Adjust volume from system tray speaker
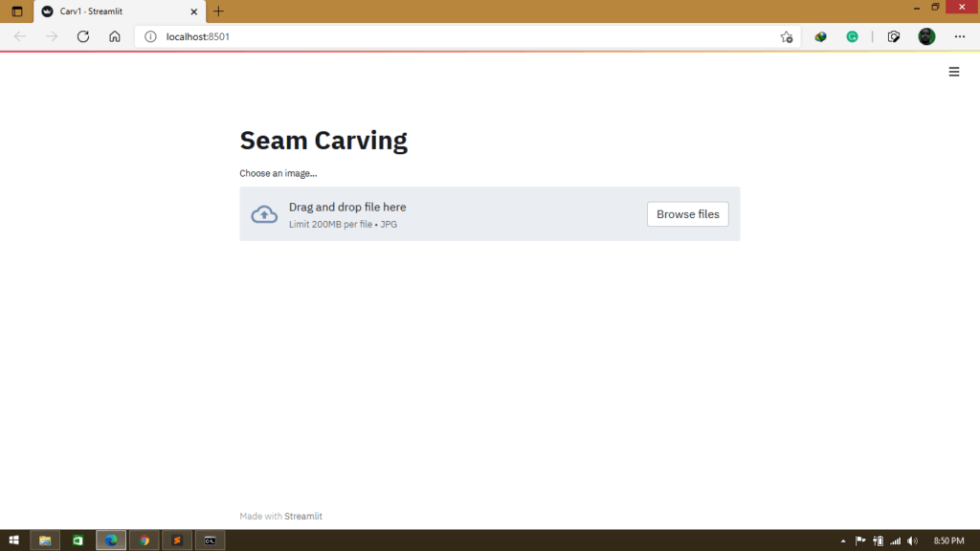 912,540
